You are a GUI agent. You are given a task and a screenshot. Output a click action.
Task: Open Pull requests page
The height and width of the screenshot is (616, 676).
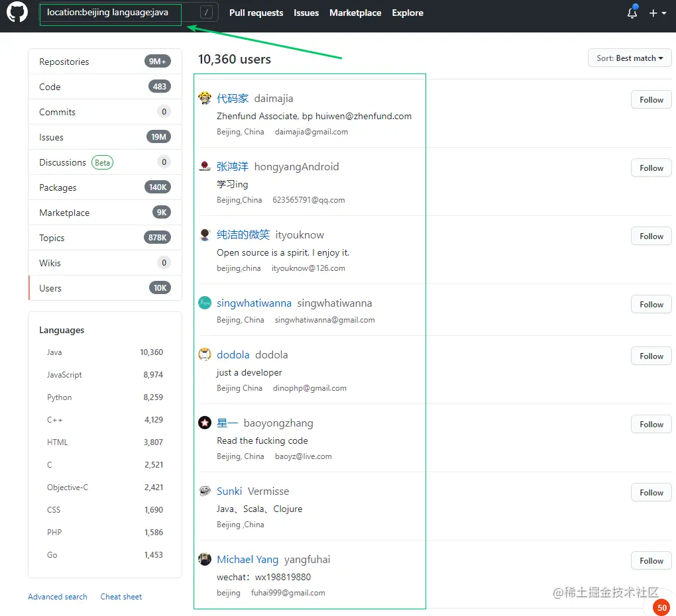pyautogui.click(x=256, y=13)
